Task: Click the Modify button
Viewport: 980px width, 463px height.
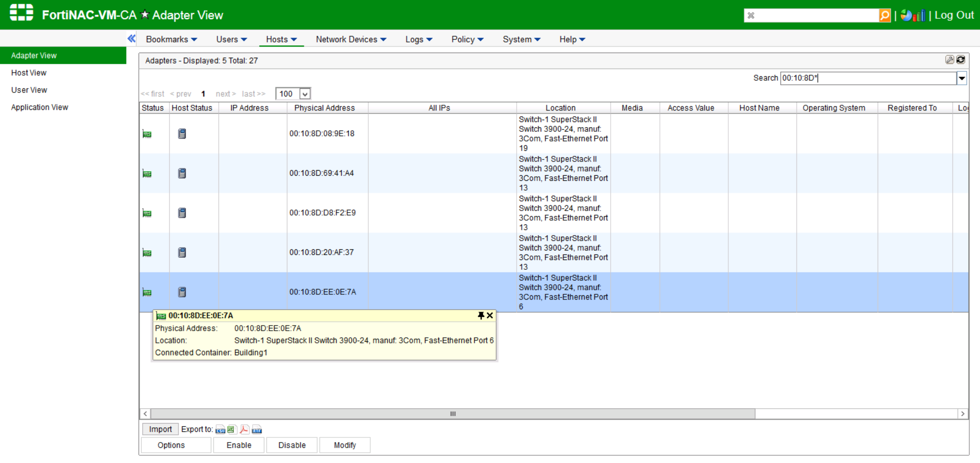Action: click(345, 445)
